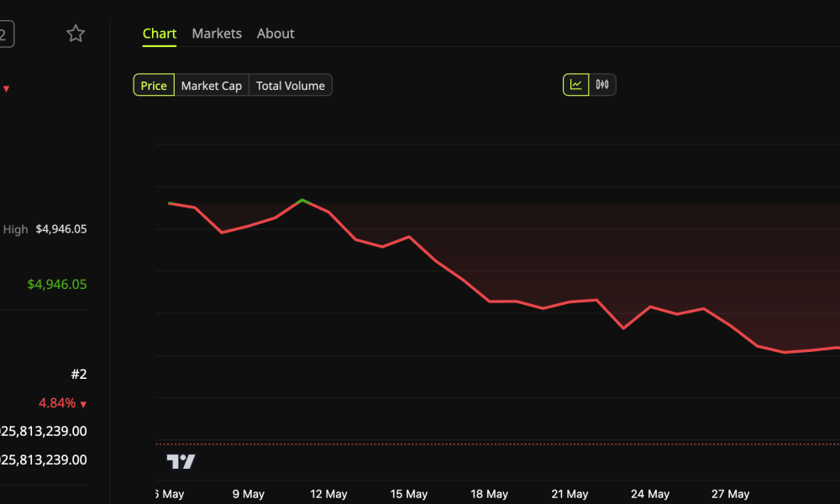This screenshot has width=840, height=504.
Task: Click the 21 May axis label
Action: (x=570, y=494)
